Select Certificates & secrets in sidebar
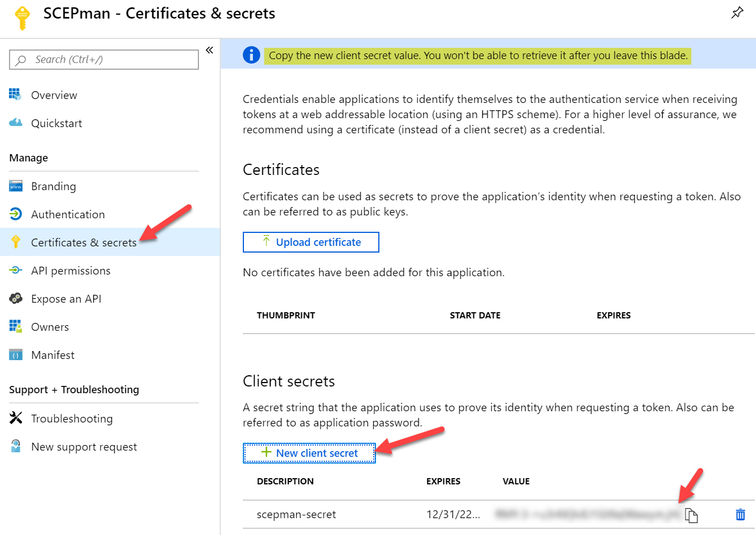 83,242
